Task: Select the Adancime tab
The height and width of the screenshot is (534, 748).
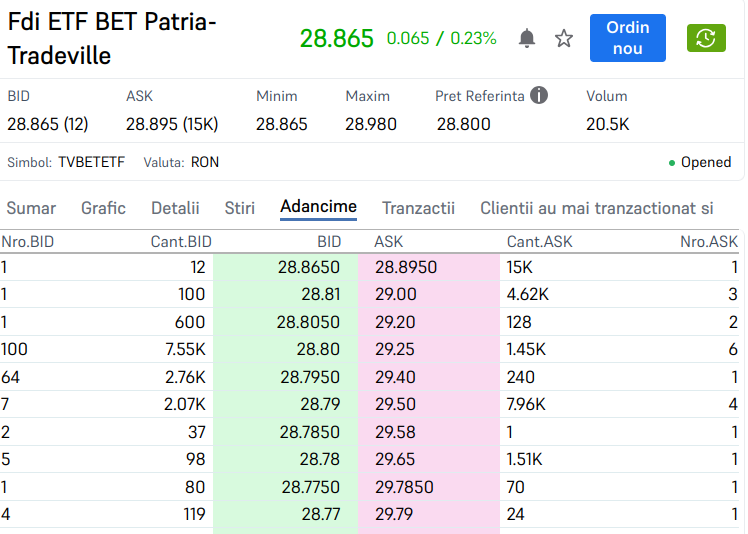Action: pos(318,207)
